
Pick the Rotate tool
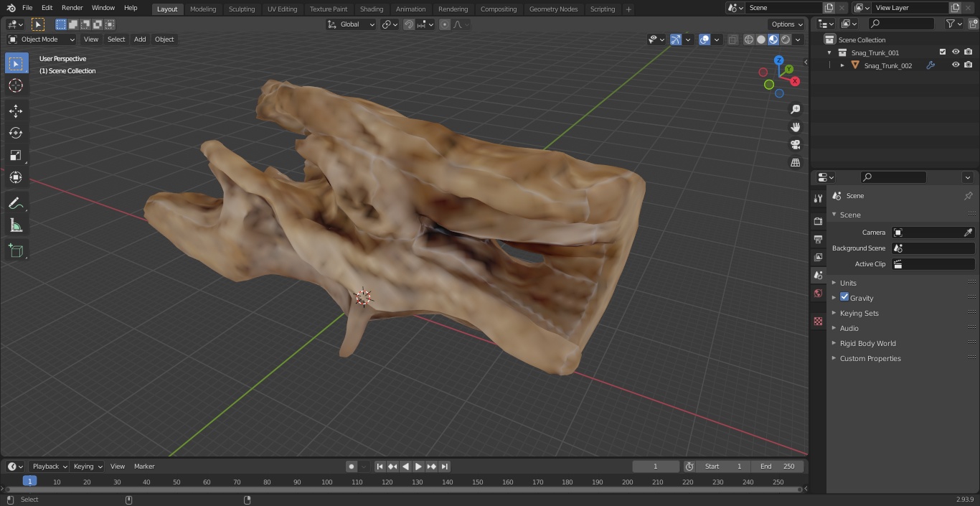(16, 133)
